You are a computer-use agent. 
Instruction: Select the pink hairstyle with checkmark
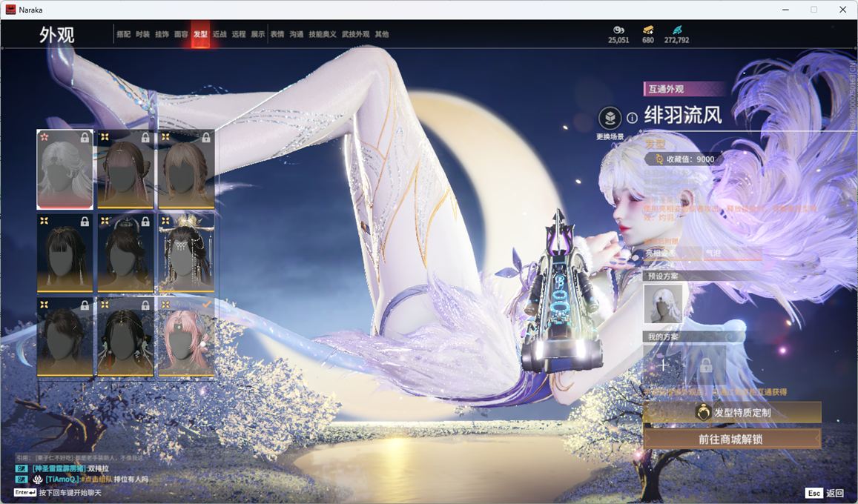click(186, 336)
